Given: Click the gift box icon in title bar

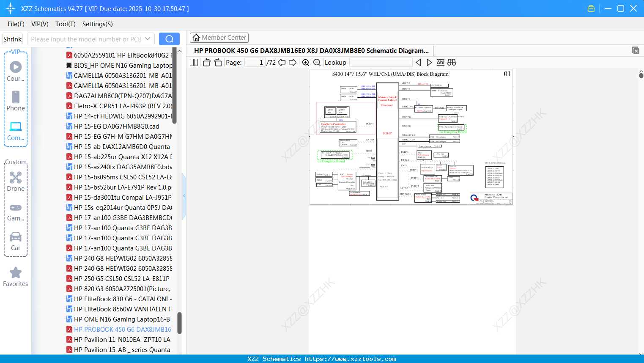Looking at the screenshot, I should 591,8.
